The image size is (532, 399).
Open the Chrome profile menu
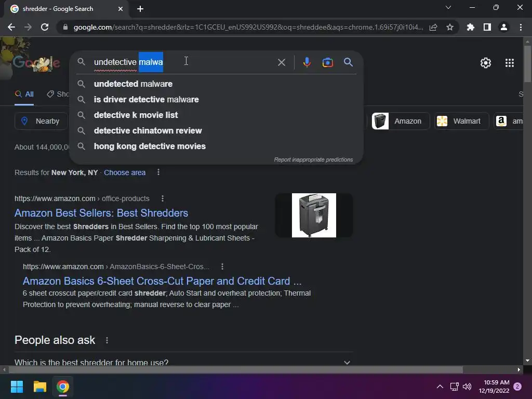click(x=504, y=27)
